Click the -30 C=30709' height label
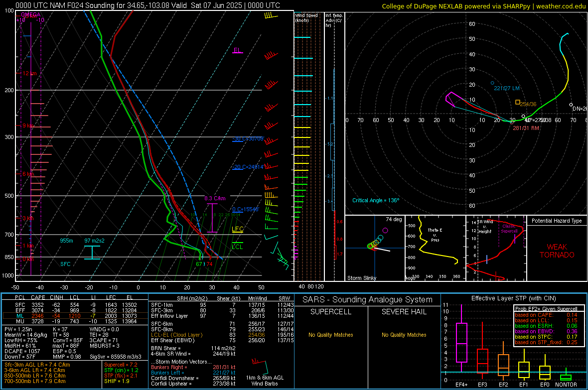 [248, 139]
